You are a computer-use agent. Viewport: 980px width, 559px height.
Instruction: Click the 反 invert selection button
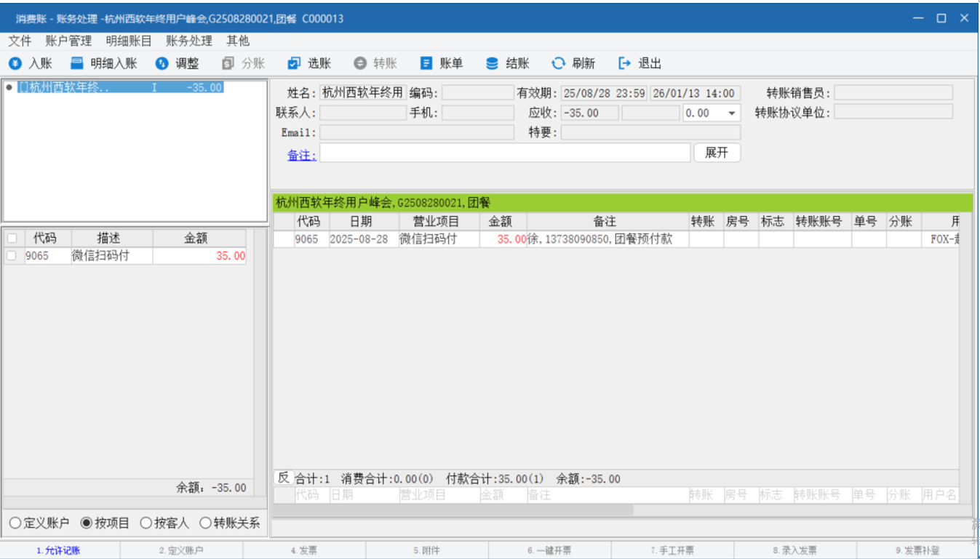[283, 478]
